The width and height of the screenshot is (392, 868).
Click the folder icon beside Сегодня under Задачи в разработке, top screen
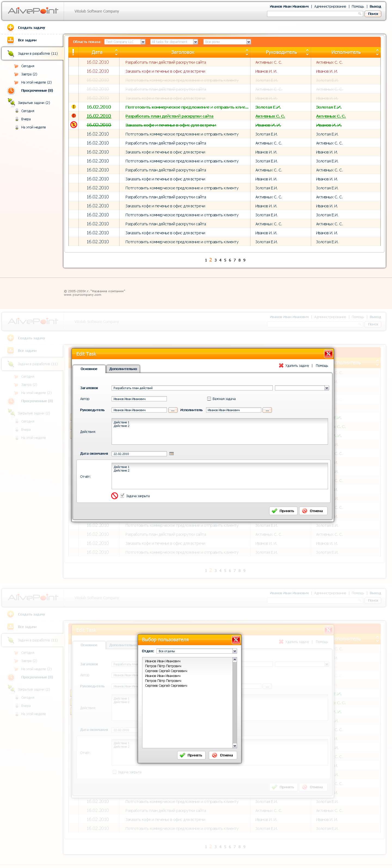[16, 66]
